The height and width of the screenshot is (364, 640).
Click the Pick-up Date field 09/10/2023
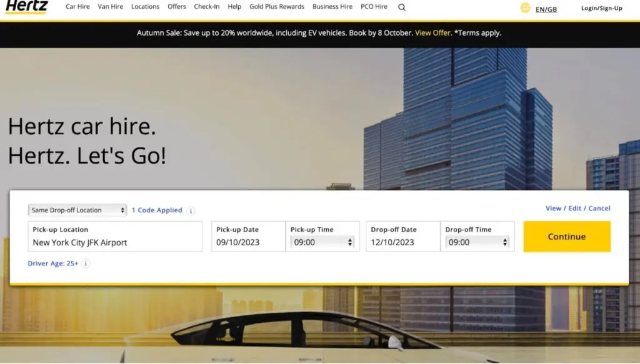pyautogui.click(x=248, y=237)
